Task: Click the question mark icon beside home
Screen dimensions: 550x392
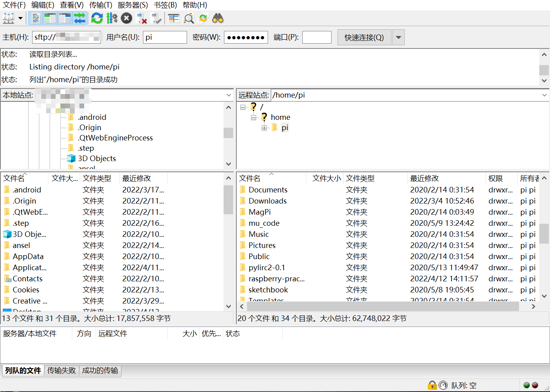Action: click(264, 117)
